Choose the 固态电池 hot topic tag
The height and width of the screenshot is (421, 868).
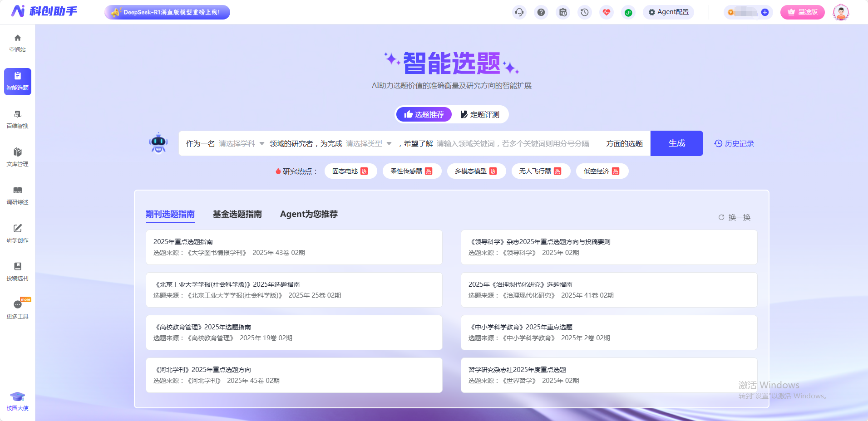pyautogui.click(x=350, y=171)
